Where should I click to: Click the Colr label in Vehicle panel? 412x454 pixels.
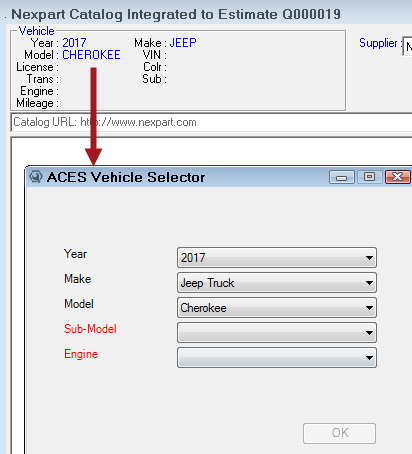(x=155, y=67)
